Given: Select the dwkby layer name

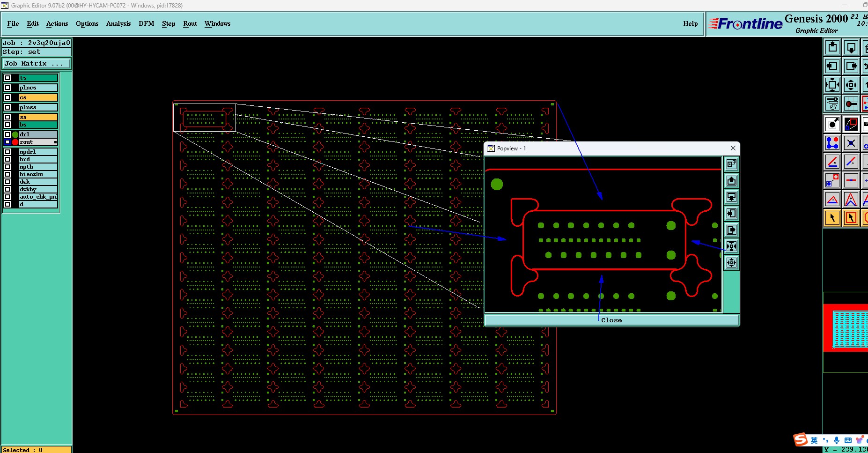Looking at the screenshot, I should coord(38,189).
